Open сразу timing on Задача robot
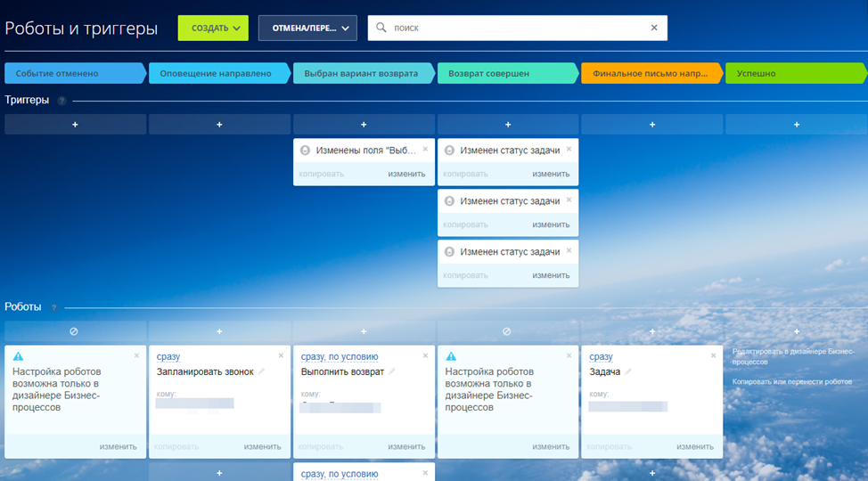Viewport: 868px width, 481px height. click(602, 356)
